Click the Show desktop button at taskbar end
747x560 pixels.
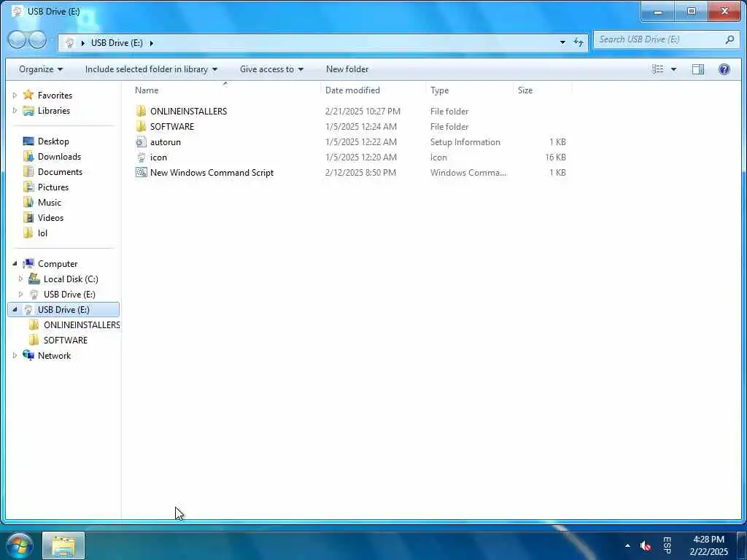tap(742, 545)
